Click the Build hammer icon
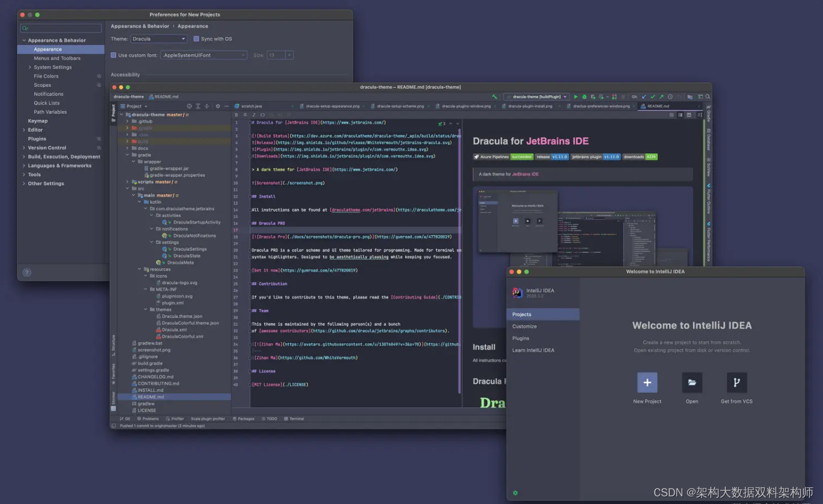823x504 pixels. 494,97
